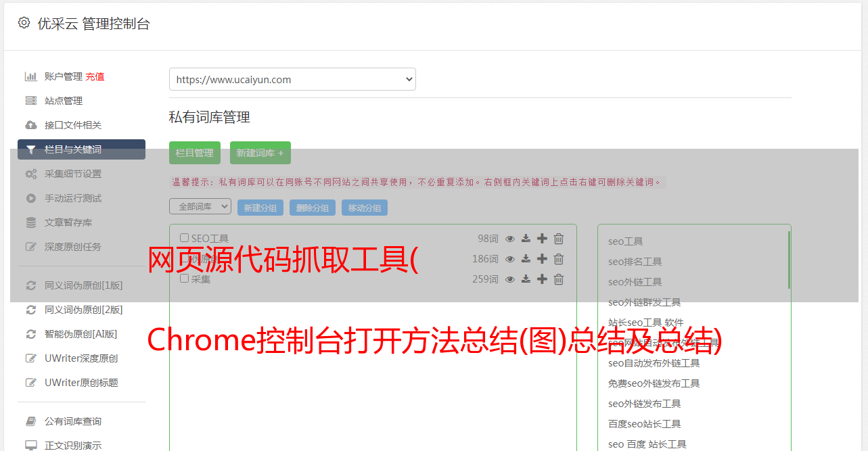Click the book icon for 公有词库查询

tap(31, 421)
